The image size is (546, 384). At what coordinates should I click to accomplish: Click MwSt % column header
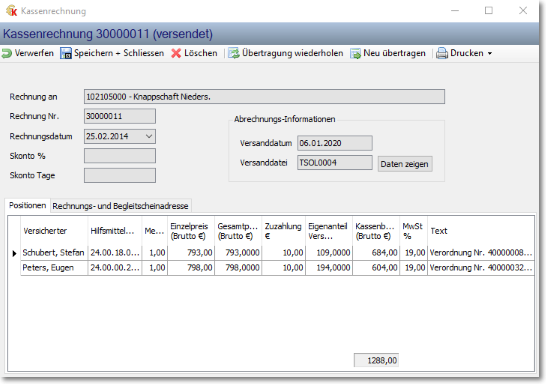click(413, 231)
